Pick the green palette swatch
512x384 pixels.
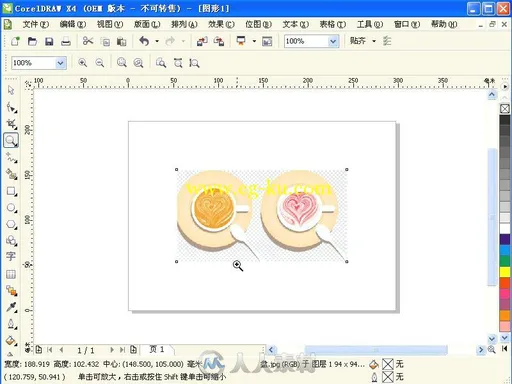coord(505,261)
